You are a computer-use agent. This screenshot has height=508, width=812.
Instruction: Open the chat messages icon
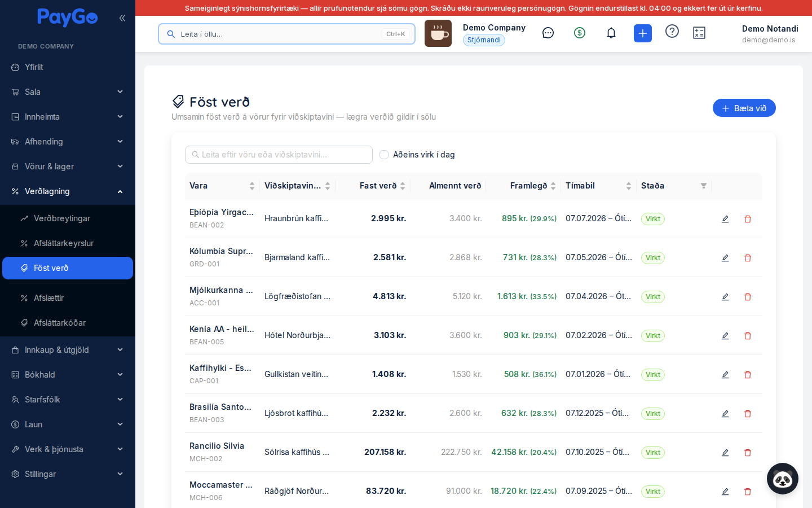[x=548, y=33]
